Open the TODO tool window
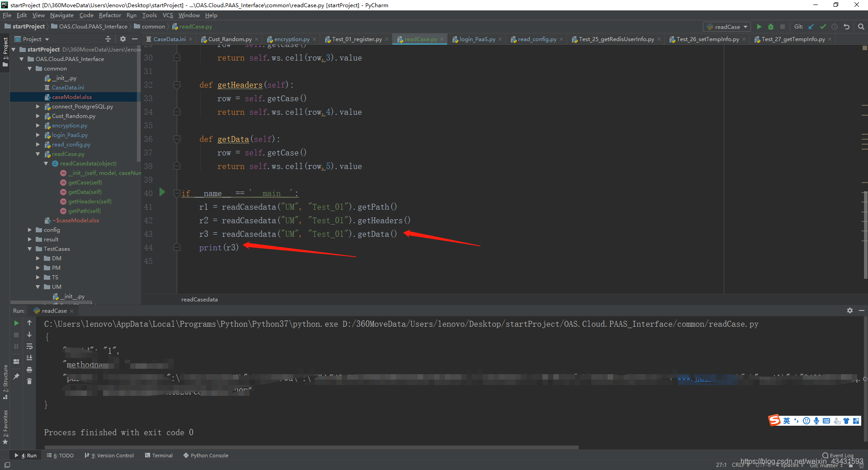 click(x=60, y=456)
